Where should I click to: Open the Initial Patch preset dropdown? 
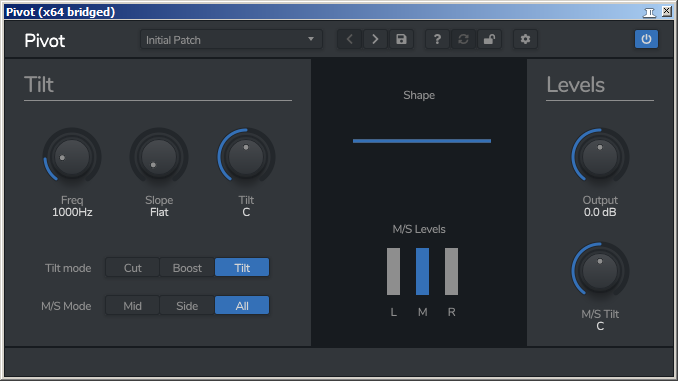click(x=231, y=39)
